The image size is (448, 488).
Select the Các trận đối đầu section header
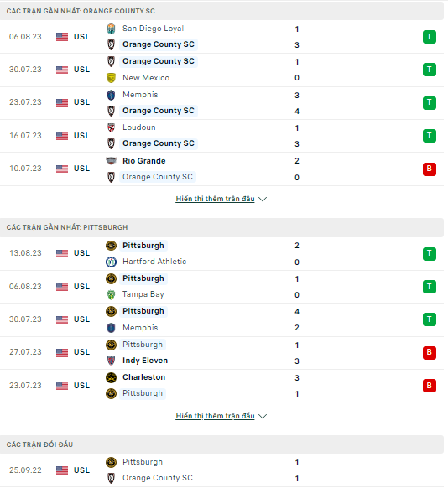221,444
